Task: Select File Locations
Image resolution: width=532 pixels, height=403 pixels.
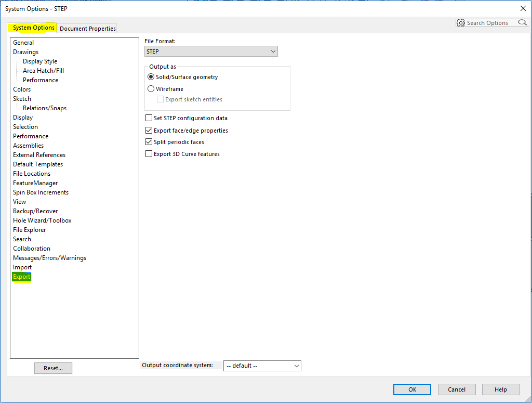Action: [x=32, y=174]
